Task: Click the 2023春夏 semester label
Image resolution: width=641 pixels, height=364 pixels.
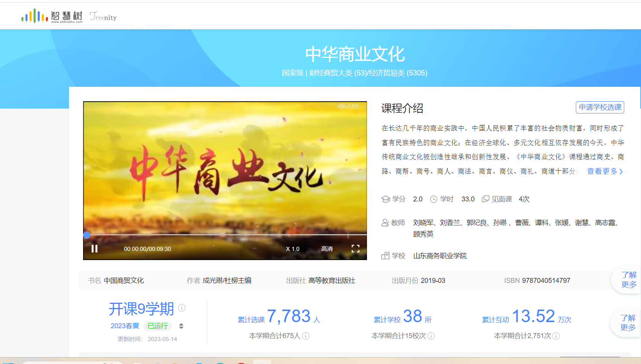Action: point(125,326)
